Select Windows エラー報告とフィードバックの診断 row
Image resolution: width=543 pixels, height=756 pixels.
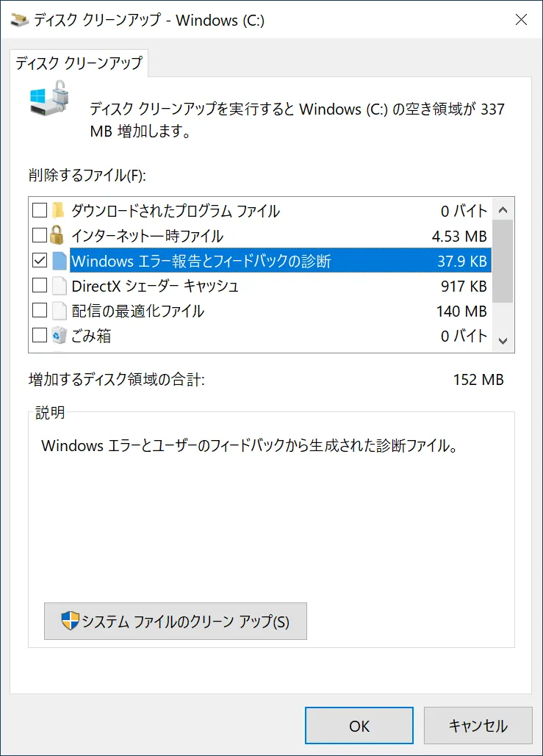coord(280,261)
